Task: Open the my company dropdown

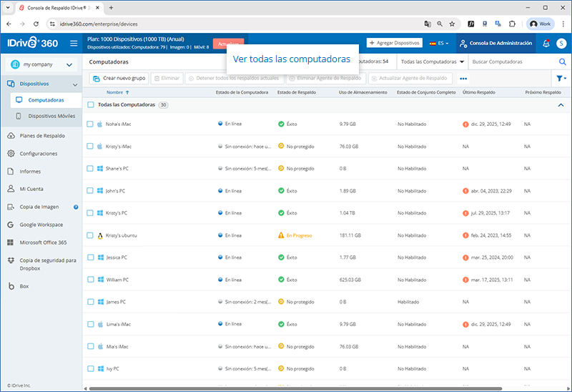Action: click(x=41, y=65)
